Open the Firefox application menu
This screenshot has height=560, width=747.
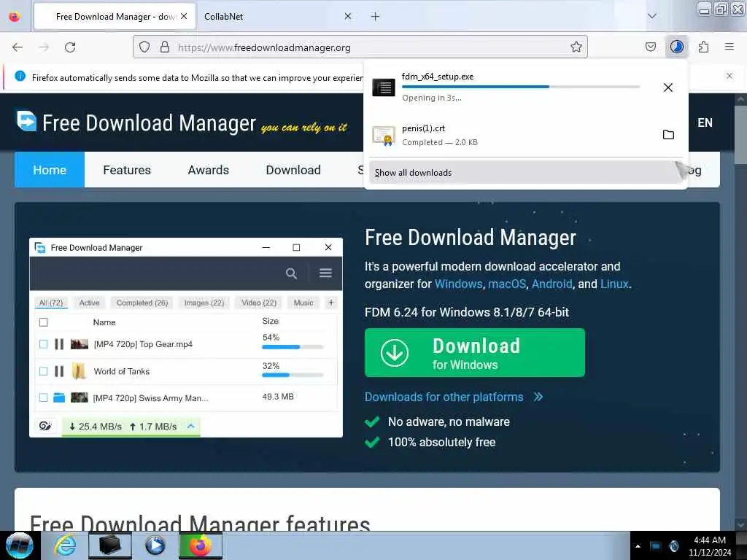(x=729, y=47)
